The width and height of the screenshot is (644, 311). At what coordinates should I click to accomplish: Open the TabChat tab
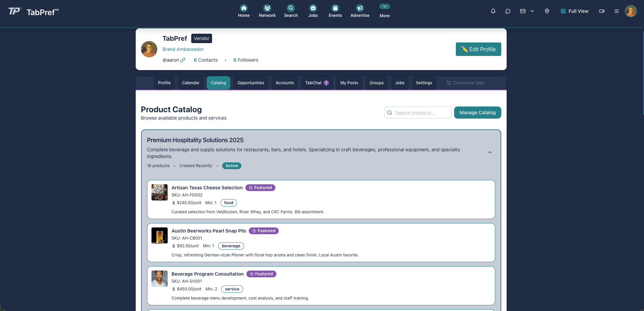pos(317,83)
